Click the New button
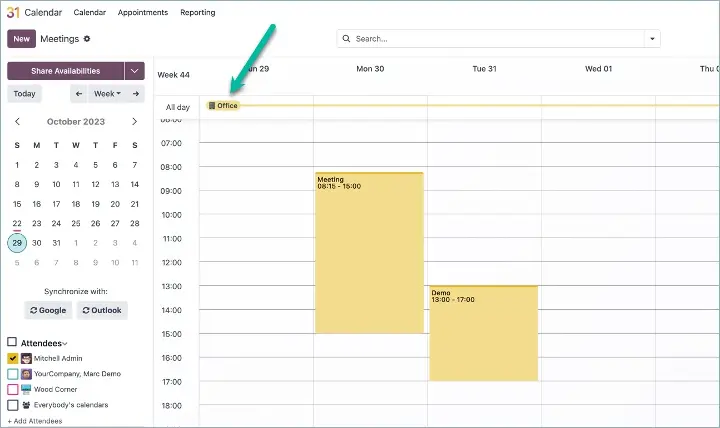Image resolution: width=720 pixels, height=428 pixels. tap(21, 39)
